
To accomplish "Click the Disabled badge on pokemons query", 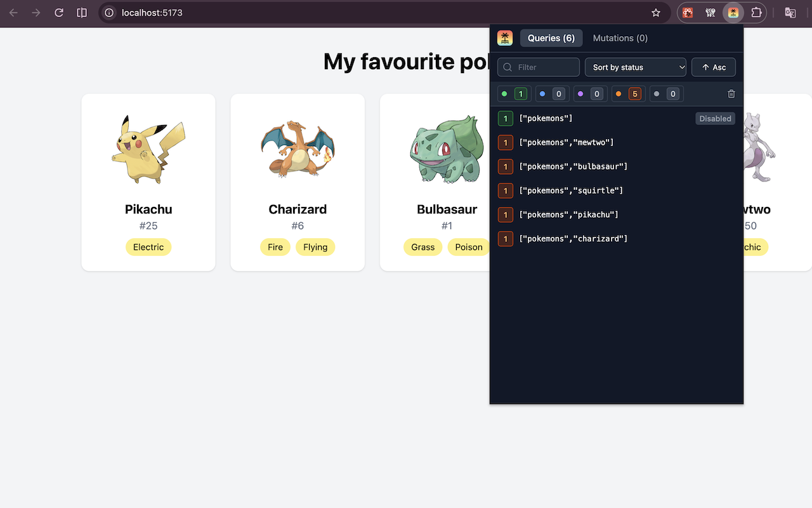I will tap(715, 119).
